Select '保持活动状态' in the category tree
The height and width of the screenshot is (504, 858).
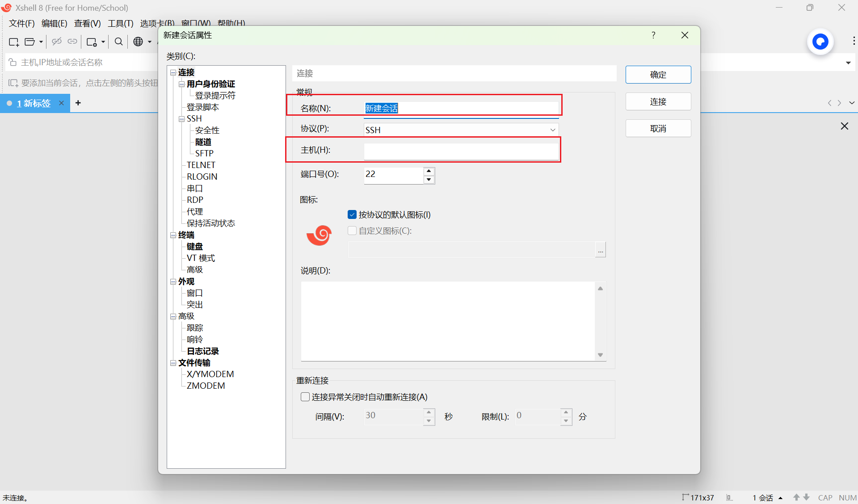211,223
